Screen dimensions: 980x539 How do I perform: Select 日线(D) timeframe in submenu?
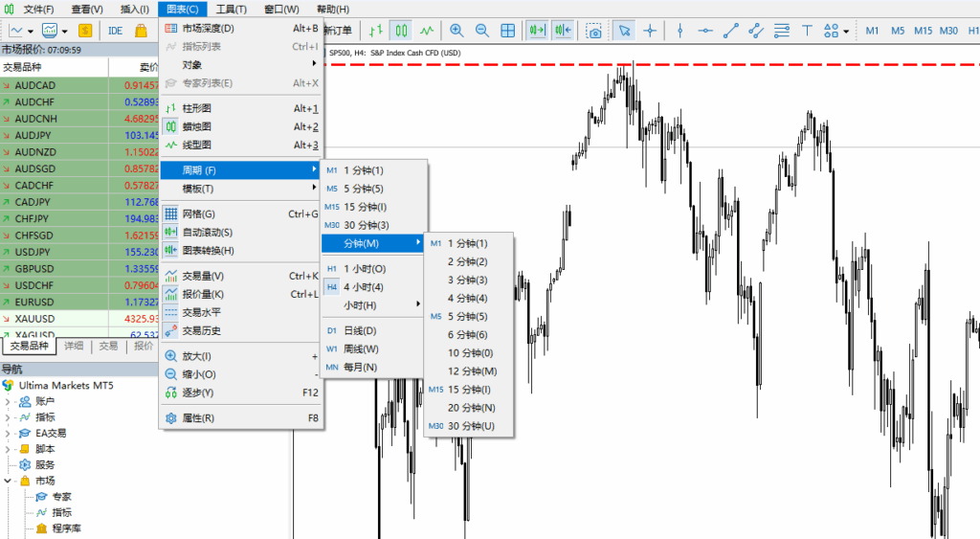[x=373, y=331]
